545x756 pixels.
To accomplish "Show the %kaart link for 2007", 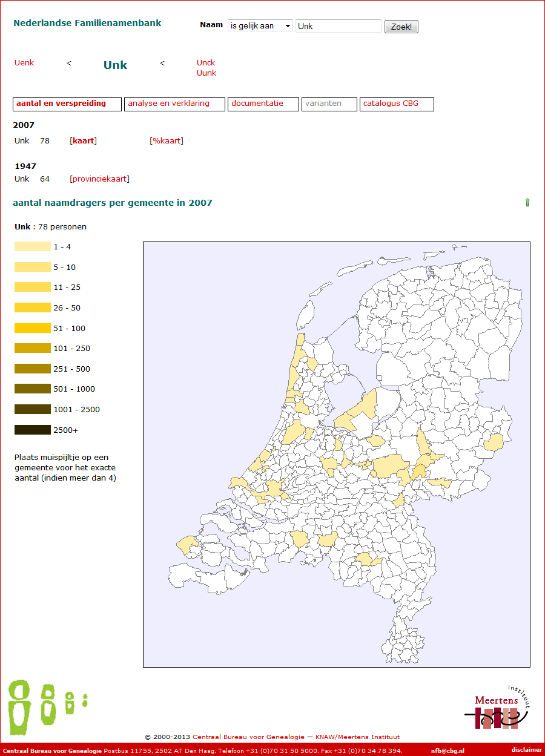I will 166,141.
